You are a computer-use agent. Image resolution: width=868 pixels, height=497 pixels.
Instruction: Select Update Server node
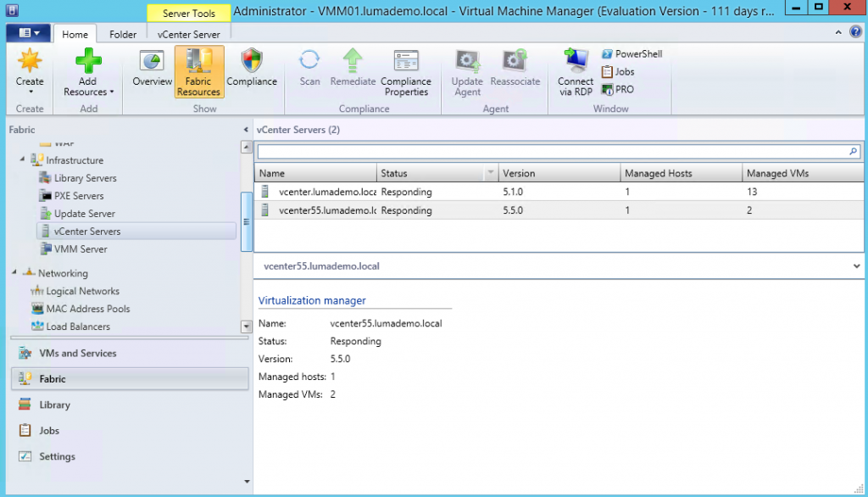[77, 214]
